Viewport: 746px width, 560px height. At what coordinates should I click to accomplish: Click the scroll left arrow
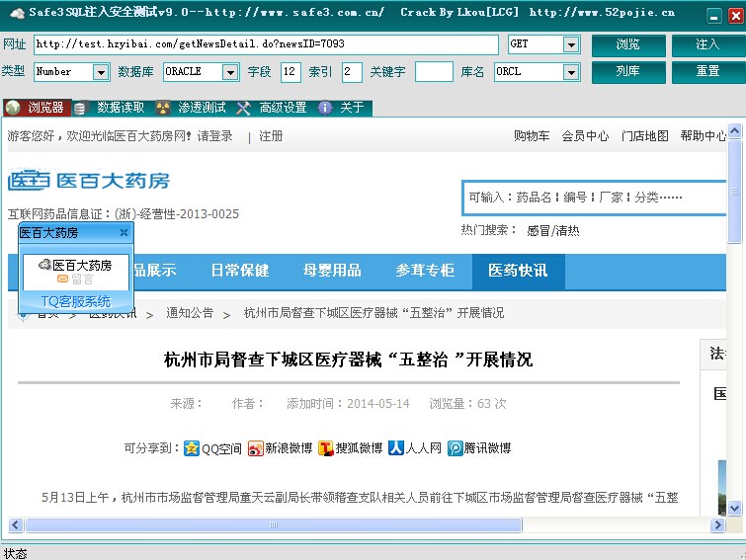tap(15, 524)
